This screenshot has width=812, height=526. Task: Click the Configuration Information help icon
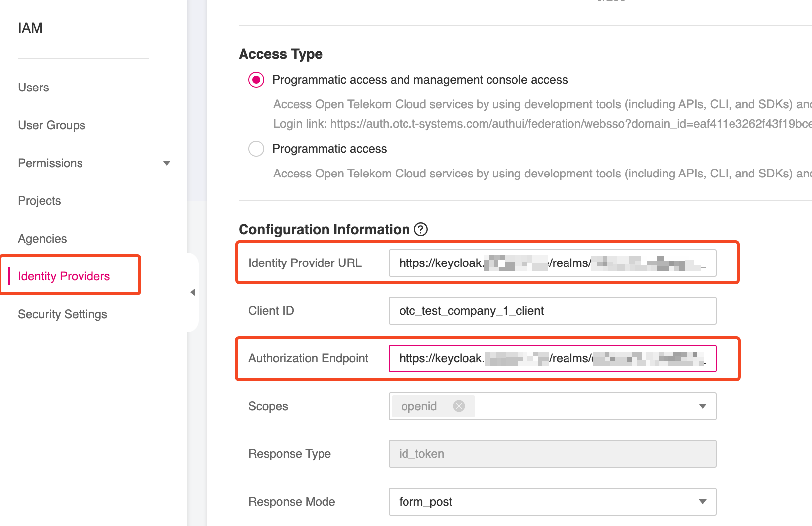421,229
